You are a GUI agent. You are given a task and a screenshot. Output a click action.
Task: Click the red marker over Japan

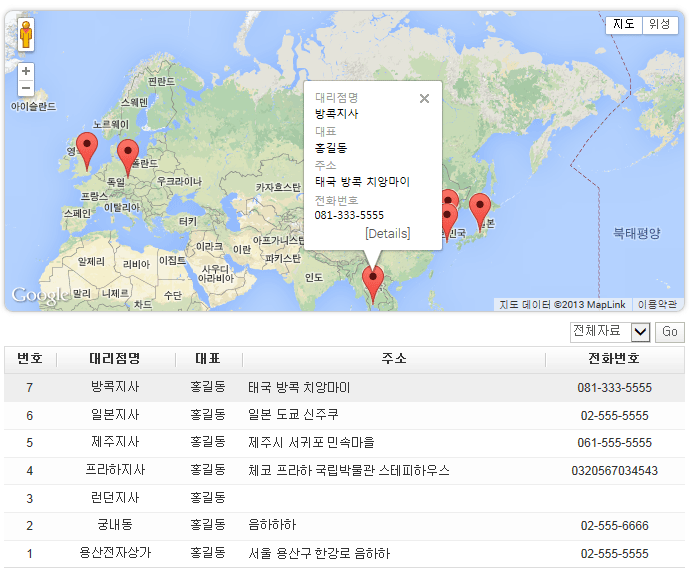pos(480,208)
